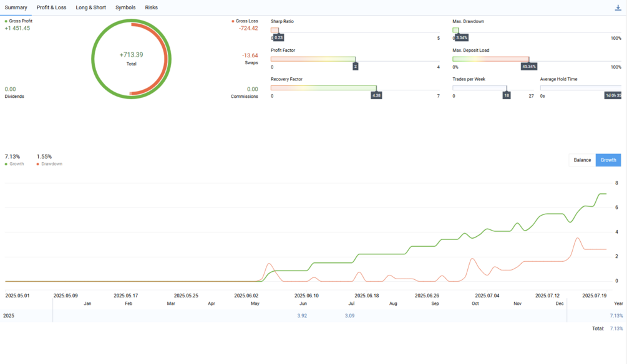Select the Risks tab
The image size is (627, 364).
[151, 7]
